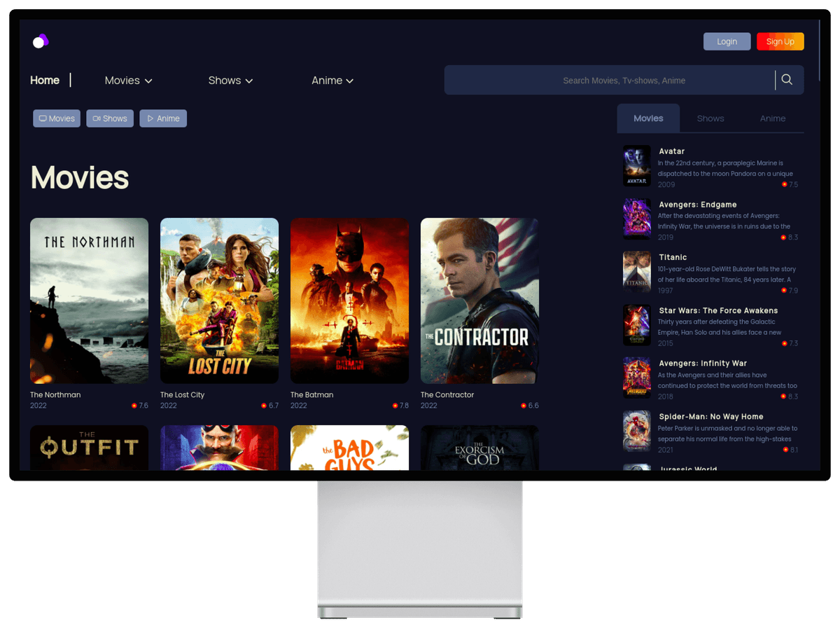This screenshot has height=634, width=840.
Task: Open The Batman poster
Action: pyautogui.click(x=349, y=301)
